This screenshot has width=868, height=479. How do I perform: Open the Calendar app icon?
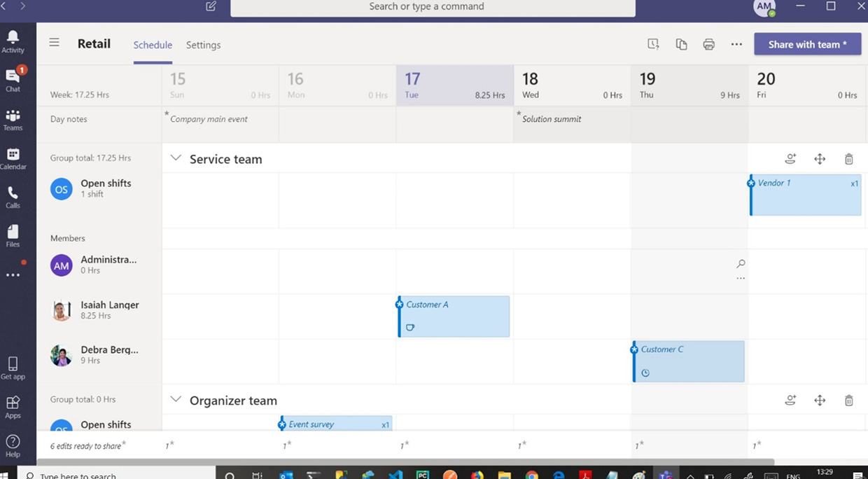coord(13,158)
